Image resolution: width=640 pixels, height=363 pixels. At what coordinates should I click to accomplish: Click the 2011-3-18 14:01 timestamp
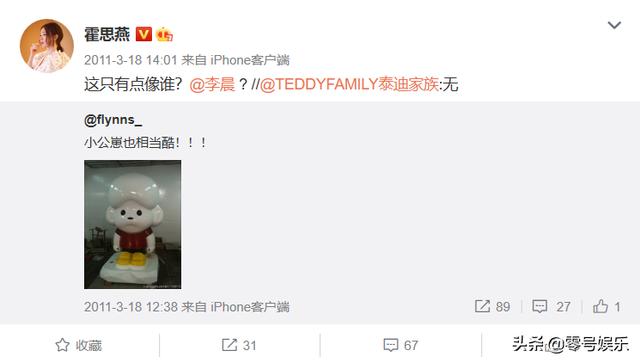(x=131, y=60)
